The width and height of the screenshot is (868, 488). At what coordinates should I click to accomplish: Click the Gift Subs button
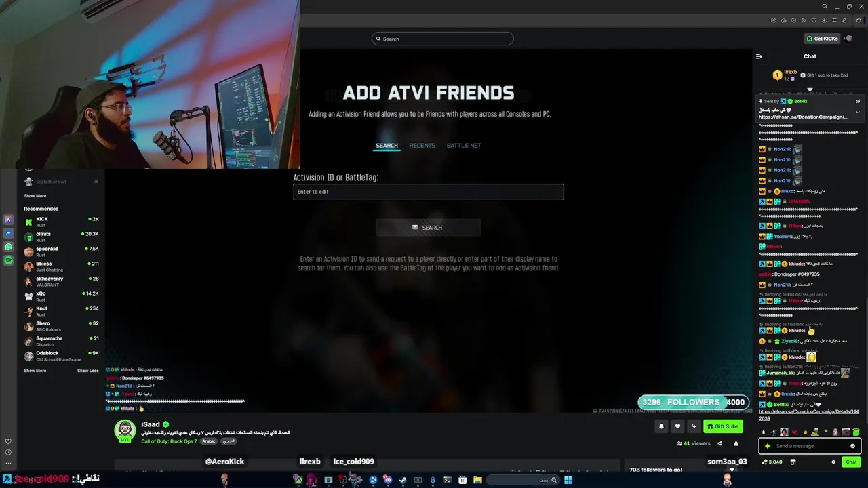(723, 426)
